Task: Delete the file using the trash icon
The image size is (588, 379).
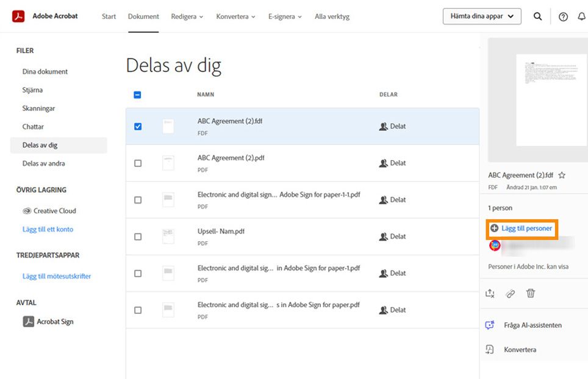Action: pyautogui.click(x=531, y=293)
